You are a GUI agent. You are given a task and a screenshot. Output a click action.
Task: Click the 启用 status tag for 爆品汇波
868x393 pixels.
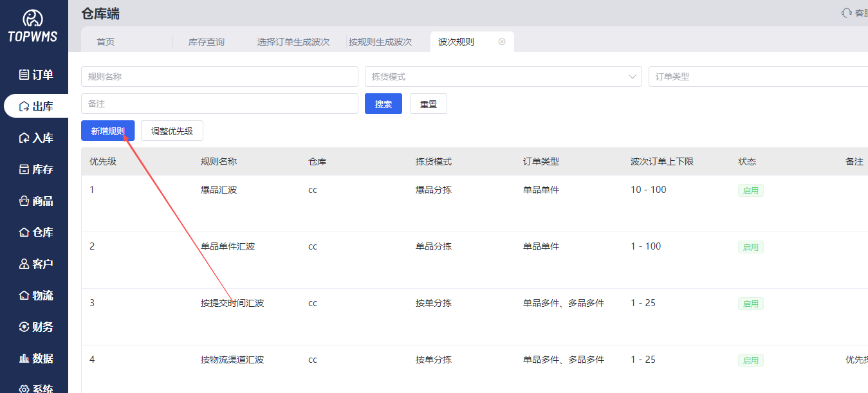click(750, 190)
